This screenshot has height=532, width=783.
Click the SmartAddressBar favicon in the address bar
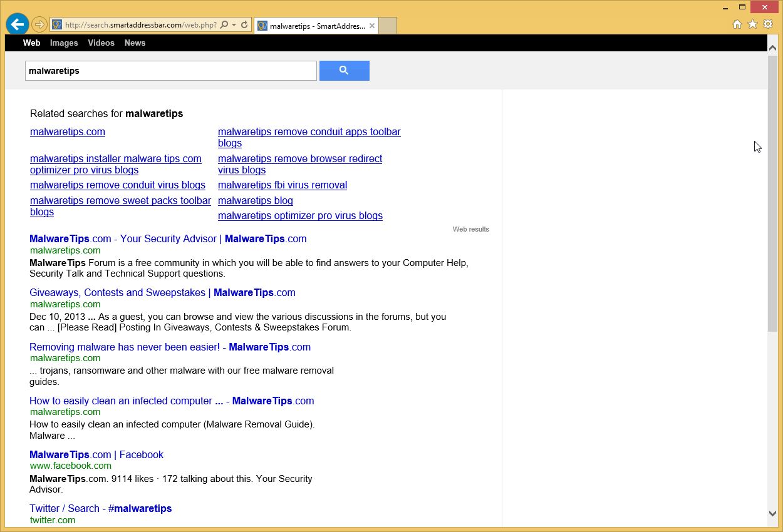pos(56,24)
